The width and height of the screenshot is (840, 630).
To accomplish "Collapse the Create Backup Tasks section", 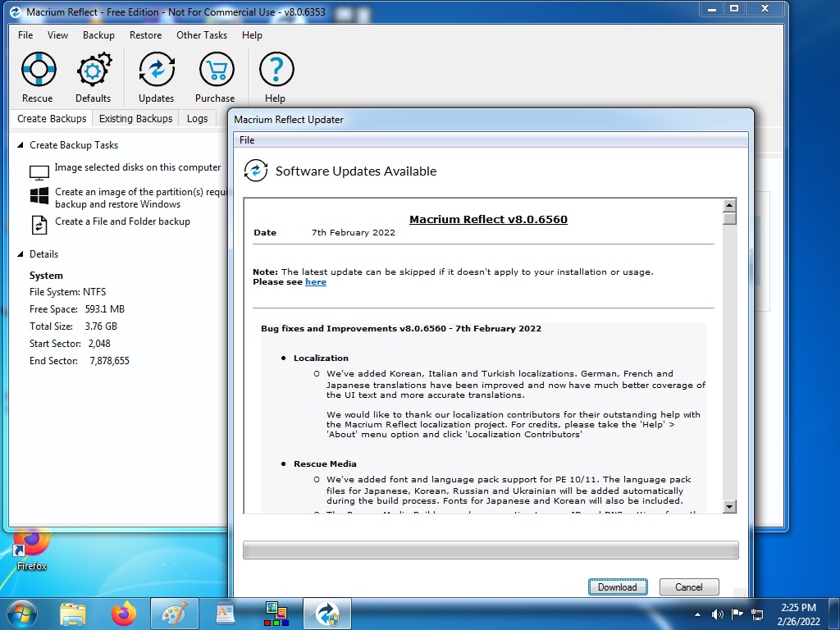I will click(x=21, y=145).
